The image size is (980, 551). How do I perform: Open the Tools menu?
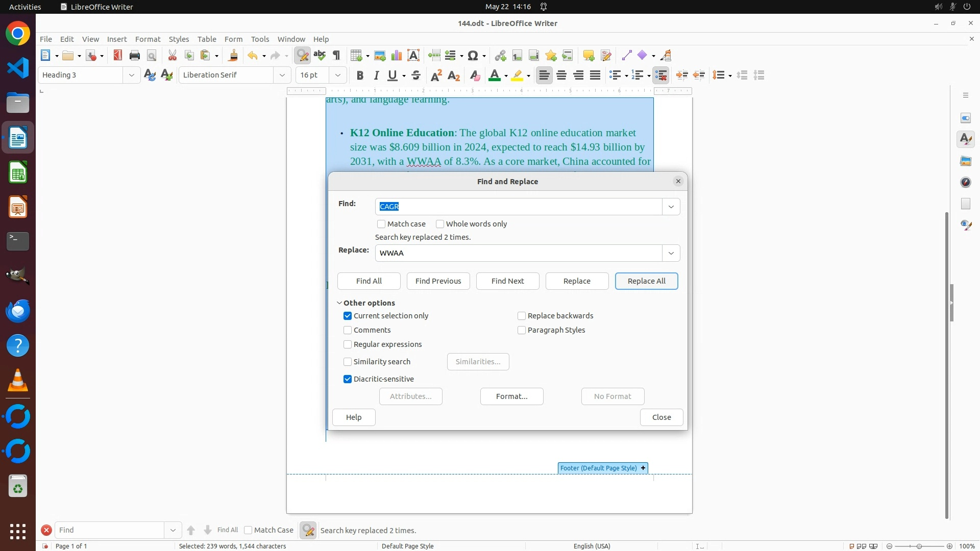260,39
